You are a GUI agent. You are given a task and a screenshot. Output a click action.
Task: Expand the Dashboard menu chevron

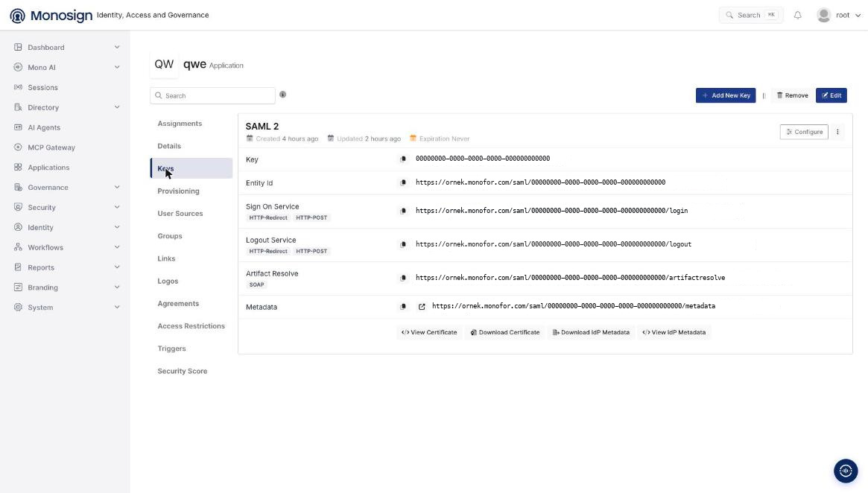tap(117, 48)
